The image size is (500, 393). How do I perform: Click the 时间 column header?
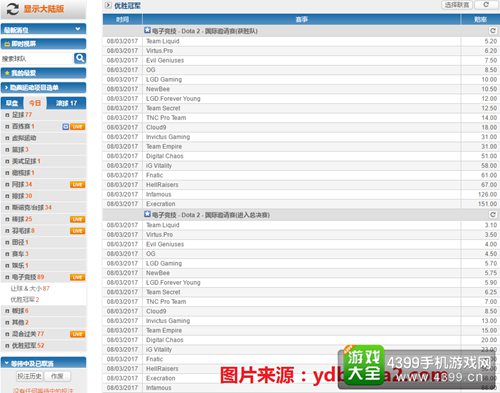122,20
